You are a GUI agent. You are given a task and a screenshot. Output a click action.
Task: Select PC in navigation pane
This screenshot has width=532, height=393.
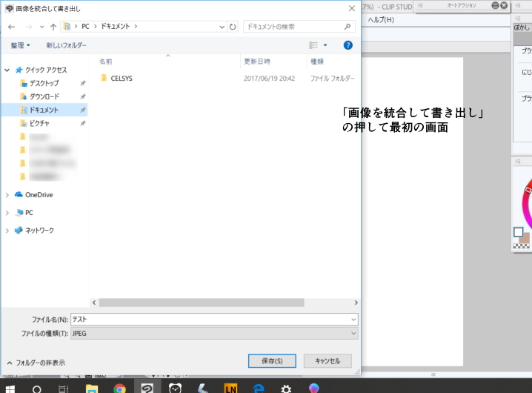pos(29,213)
